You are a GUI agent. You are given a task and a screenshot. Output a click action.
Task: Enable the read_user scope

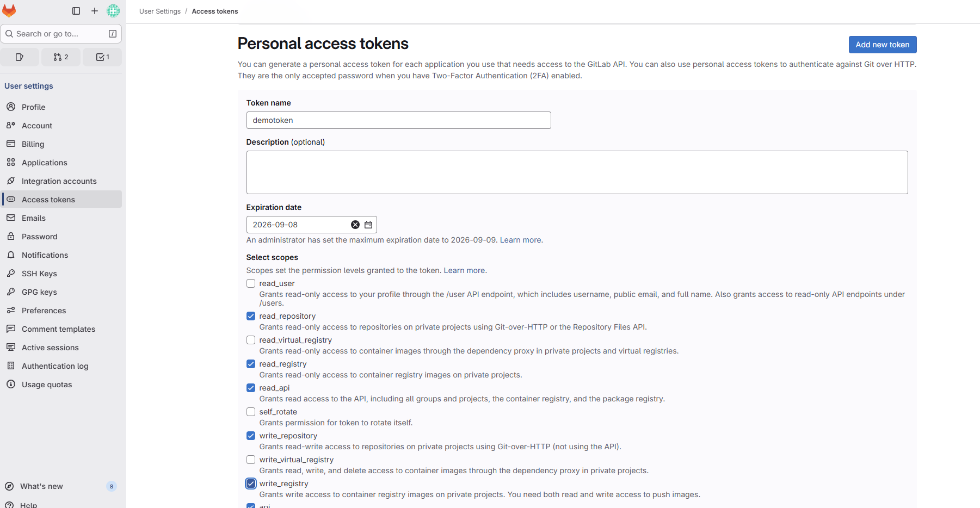point(250,283)
